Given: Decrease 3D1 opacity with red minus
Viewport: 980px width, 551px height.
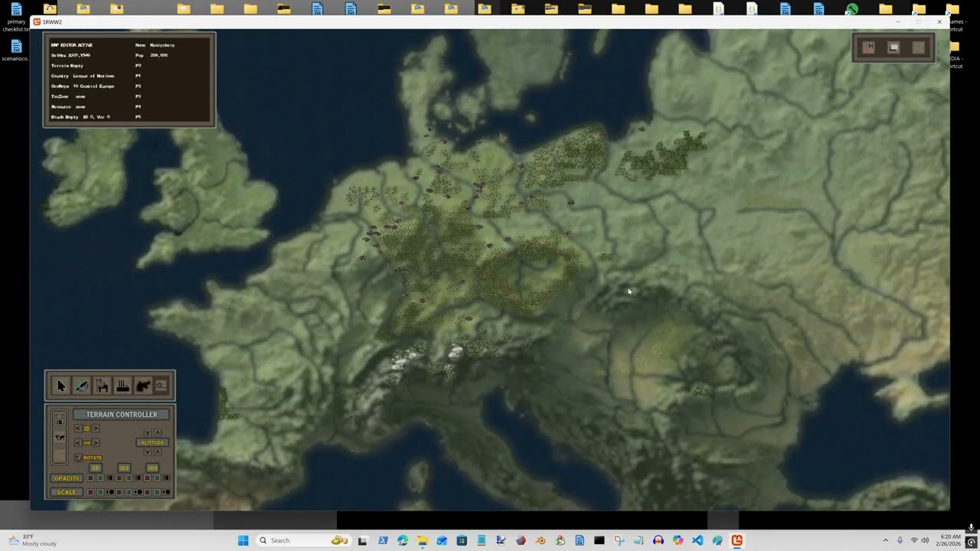Looking at the screenshot, I should 119,478.
